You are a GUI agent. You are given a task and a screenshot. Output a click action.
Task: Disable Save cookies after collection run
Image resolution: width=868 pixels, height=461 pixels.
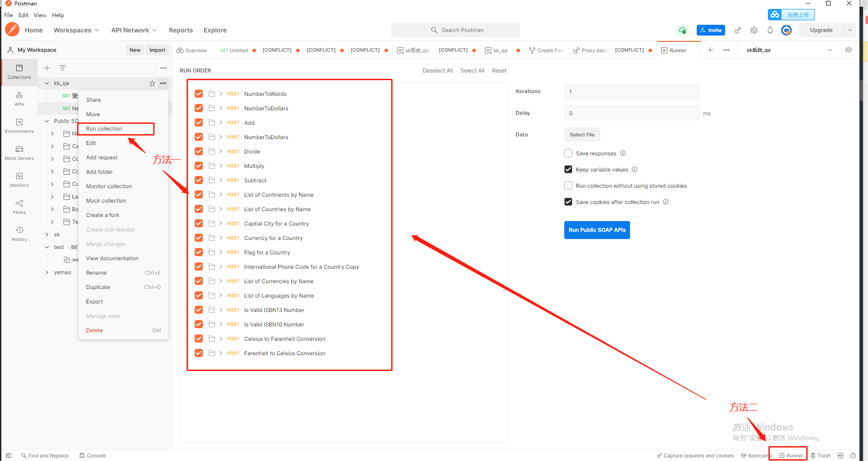[x=568, y=202]
